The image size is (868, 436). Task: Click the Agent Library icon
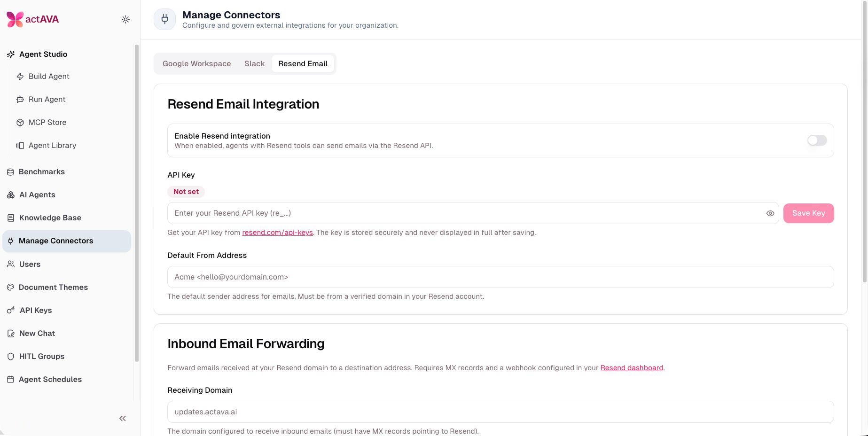20,145
